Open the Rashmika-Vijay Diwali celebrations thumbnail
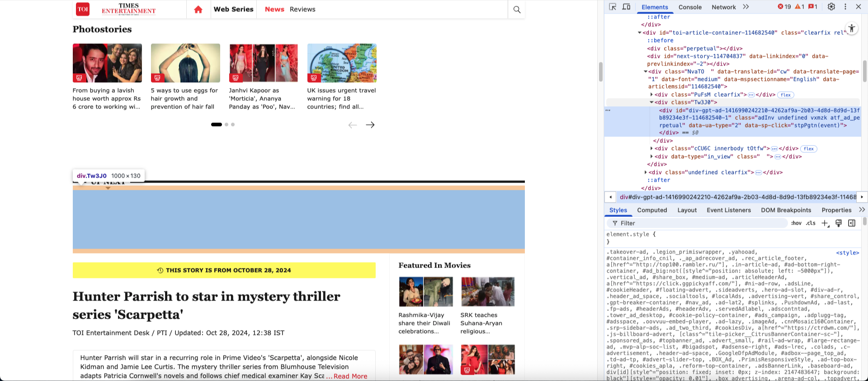Screen dimensions: 868x381 pos(425,292)
